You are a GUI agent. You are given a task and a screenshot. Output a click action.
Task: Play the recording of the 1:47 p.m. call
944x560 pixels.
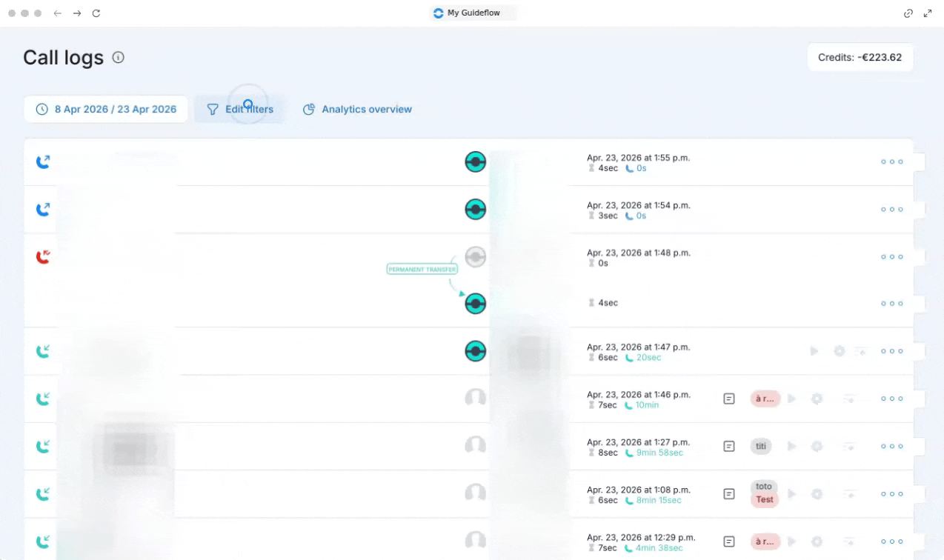pos(814,351)
